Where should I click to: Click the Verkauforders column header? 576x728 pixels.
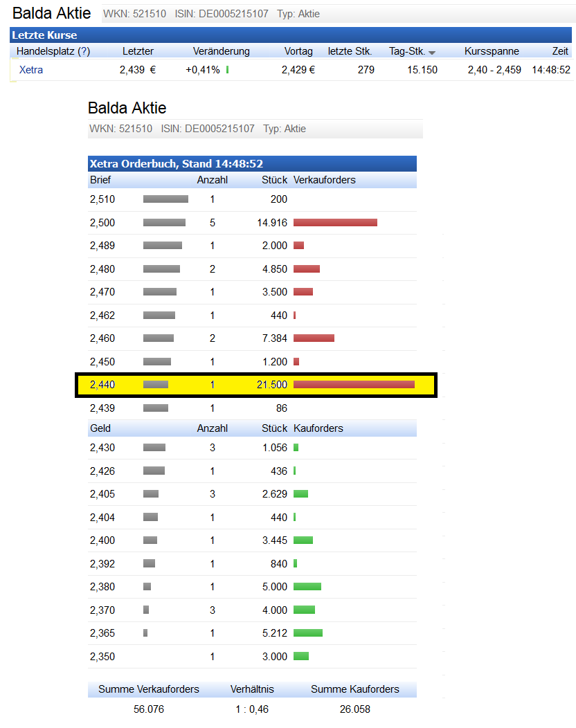pyautogui.click(x=324, y=180)
